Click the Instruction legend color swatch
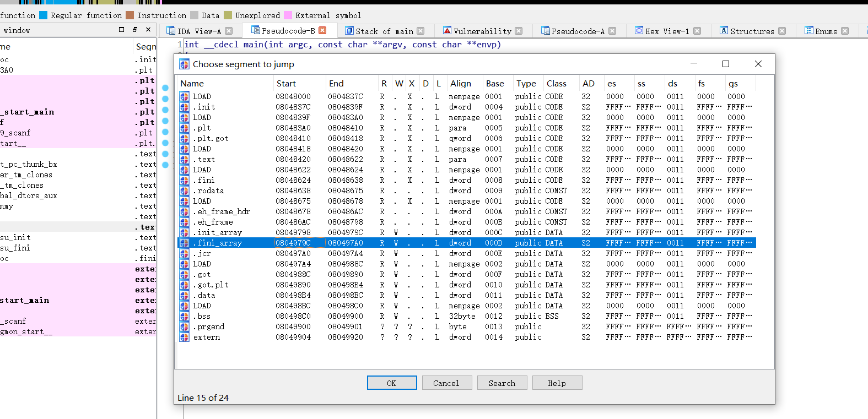The height and width of the screenshot is (419, 868). coord(130,15)
